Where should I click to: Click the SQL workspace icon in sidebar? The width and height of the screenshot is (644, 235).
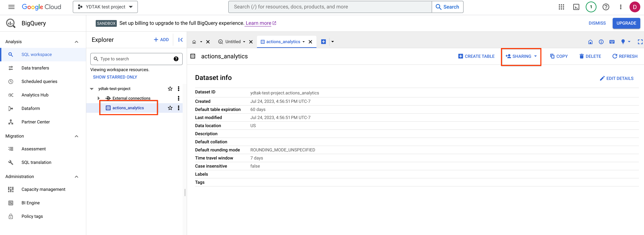[11, 54]
